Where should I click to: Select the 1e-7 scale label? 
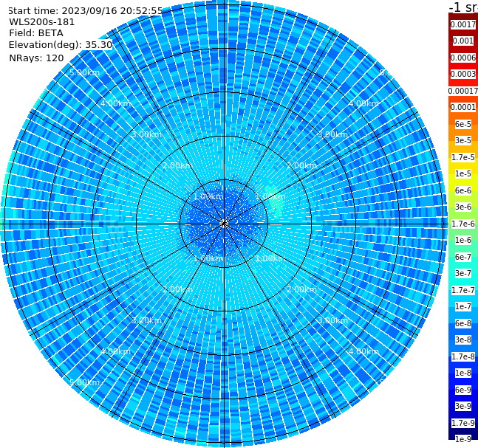pos(463,306)
